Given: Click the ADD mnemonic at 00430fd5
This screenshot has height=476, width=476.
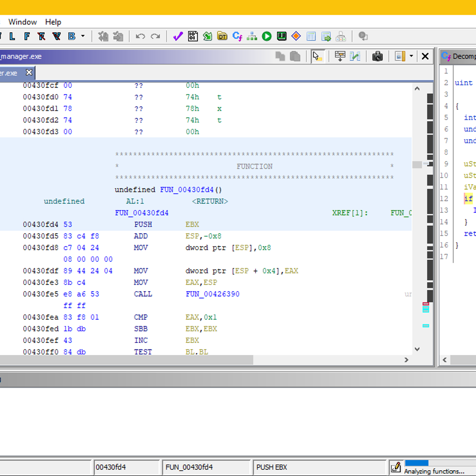Looking at the screenshot, I should coord(140,236).
